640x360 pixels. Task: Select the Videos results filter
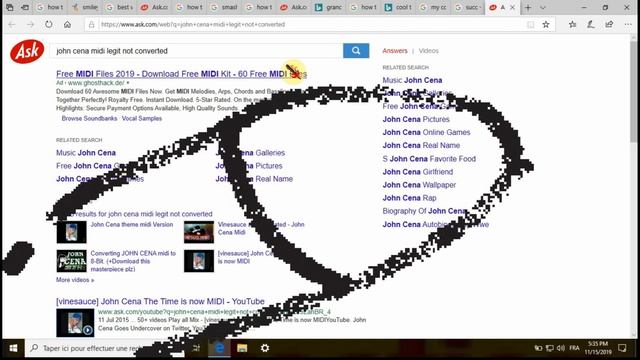coord(429,51)
